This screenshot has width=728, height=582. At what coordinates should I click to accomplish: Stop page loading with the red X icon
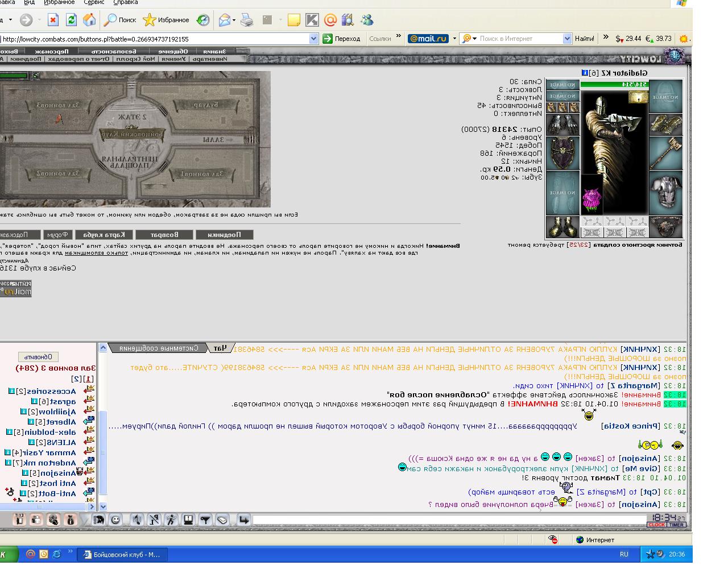tap(53, 20)
